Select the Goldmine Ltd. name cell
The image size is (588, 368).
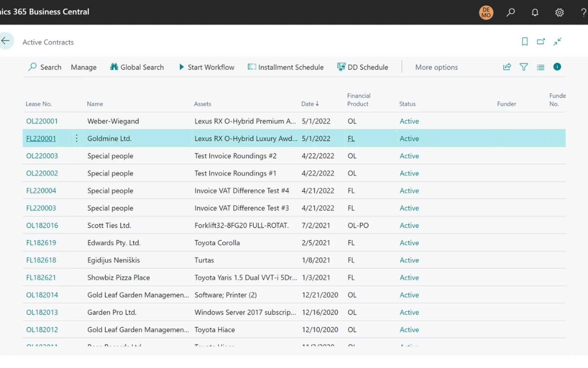pyautogui.click(x=109, y=138)
